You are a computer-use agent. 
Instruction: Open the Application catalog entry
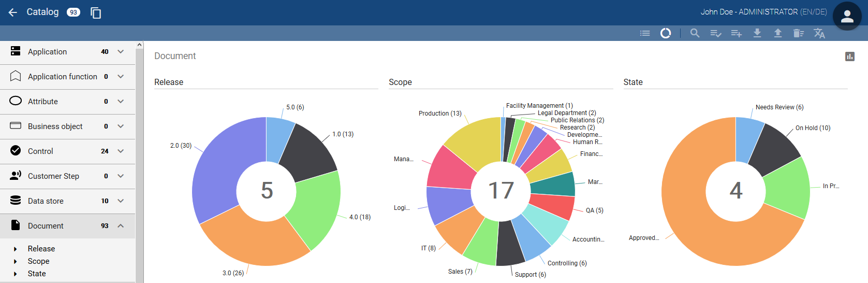67,51
